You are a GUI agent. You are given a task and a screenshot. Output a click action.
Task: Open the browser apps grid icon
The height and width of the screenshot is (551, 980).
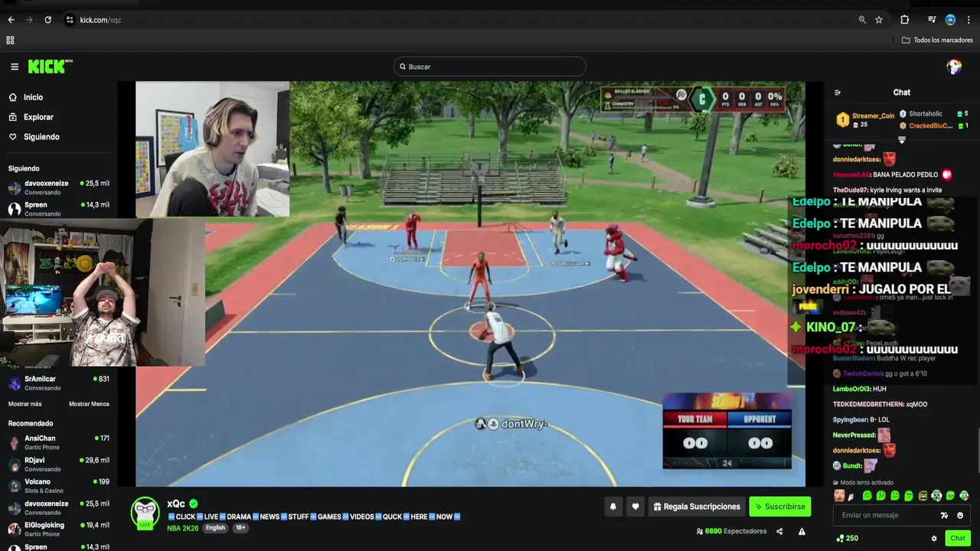point(11,40)
